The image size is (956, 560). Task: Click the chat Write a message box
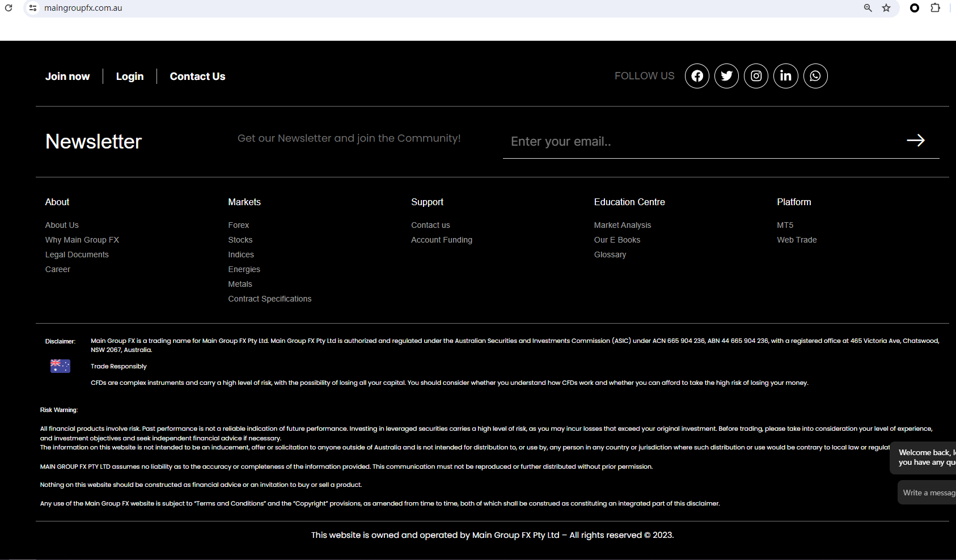pos(928,493)
